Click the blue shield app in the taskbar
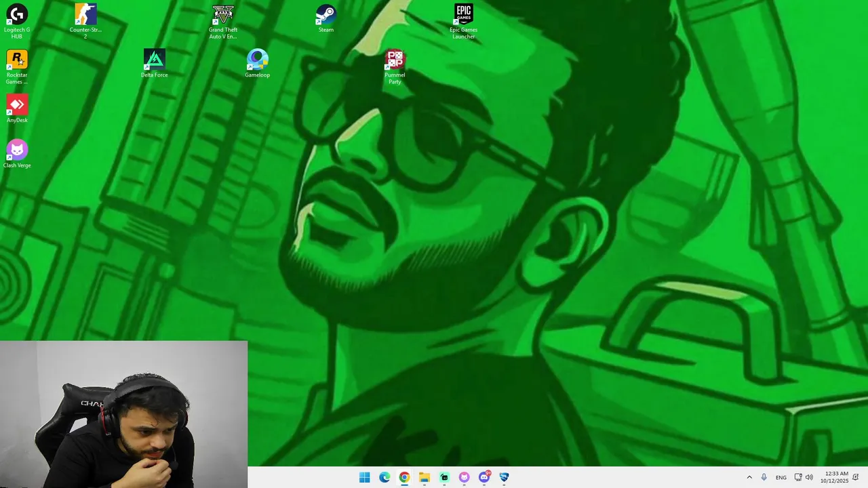The image size is (868, 488). point(504,477)
